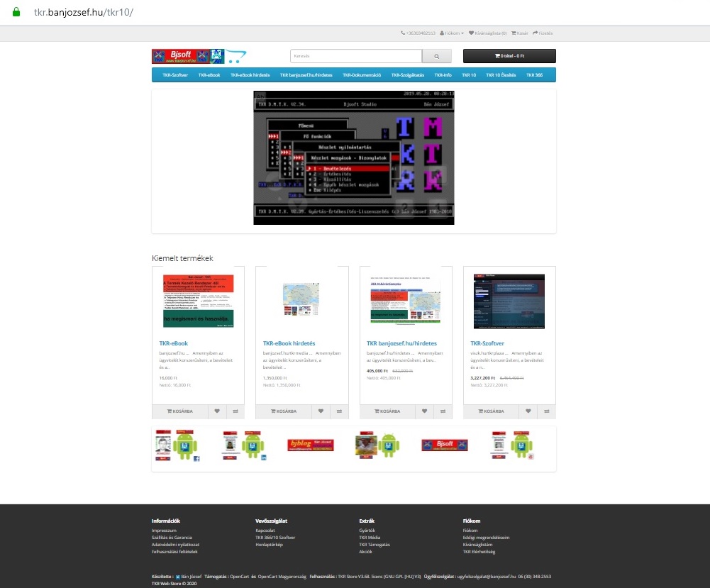Image resolution: width=710 pixels, height=588 pixels.
Task: Open Kosár link in the top bar
Action: click(x=520, y=33)
